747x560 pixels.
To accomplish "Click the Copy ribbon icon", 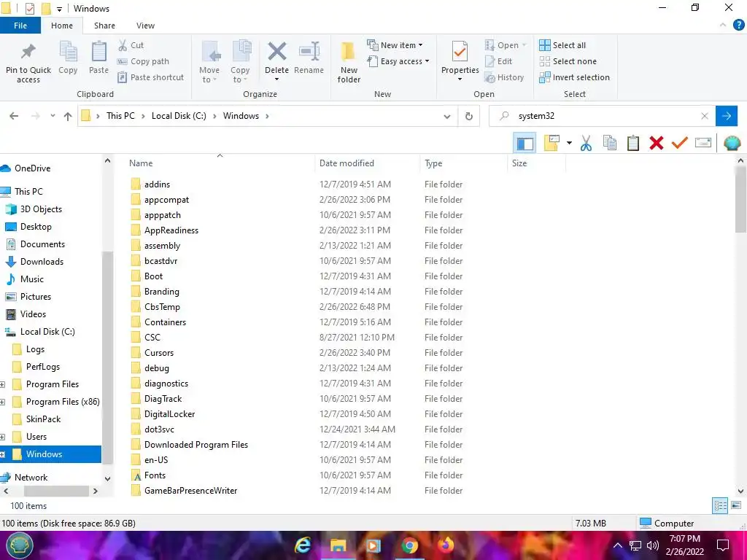I will (x=68, y=52).
